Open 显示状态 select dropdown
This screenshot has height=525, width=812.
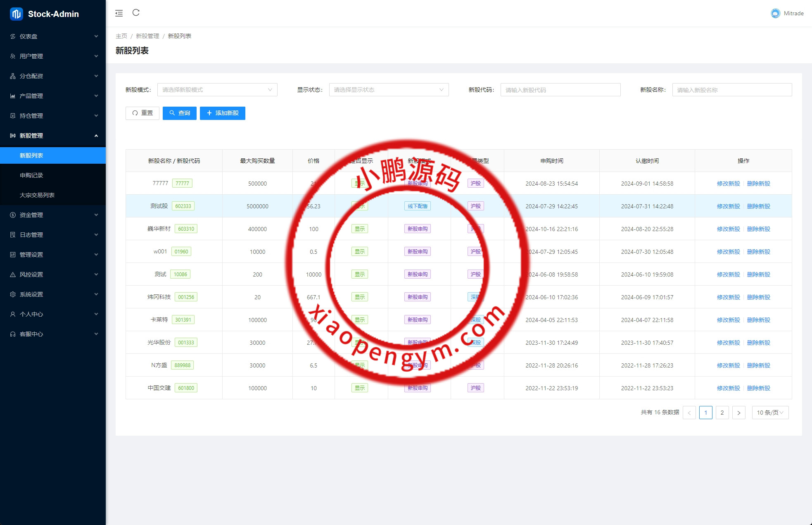coord(388,90)
